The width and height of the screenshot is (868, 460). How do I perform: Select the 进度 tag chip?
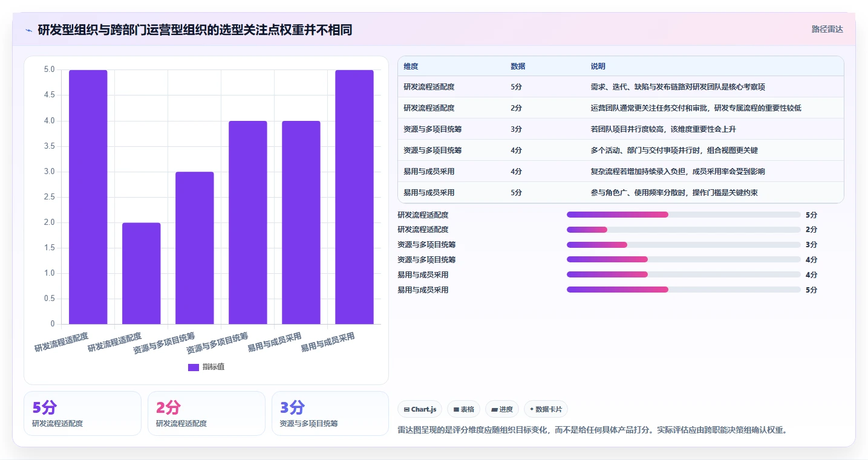tap(502, 409)
